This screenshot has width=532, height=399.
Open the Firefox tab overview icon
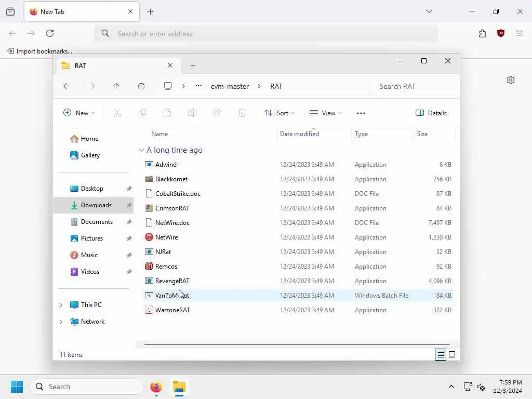[10, 11]
